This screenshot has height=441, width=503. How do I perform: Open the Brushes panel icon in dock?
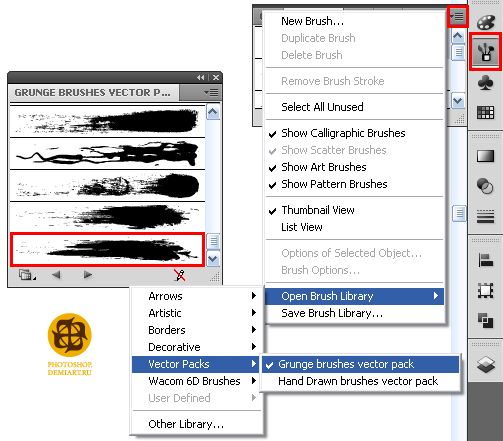pyautogui.click(x=485, y=52)
